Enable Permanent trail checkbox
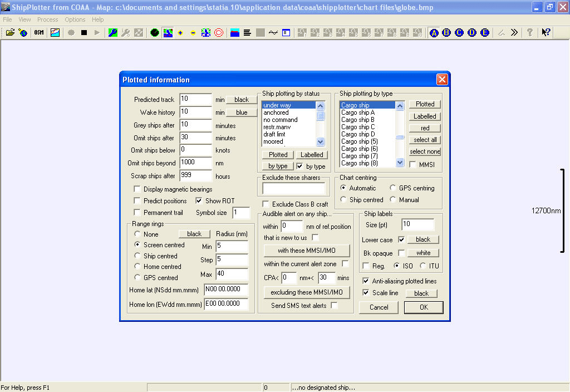The image size is (570, 392). tap(137, 212)
